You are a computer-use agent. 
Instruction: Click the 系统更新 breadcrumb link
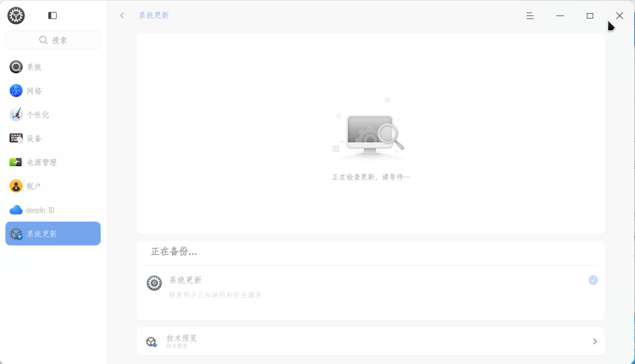click(154, 15)
